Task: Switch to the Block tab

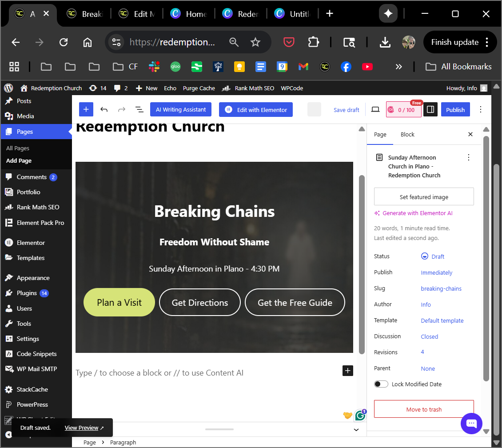Action: pos(407,135)
